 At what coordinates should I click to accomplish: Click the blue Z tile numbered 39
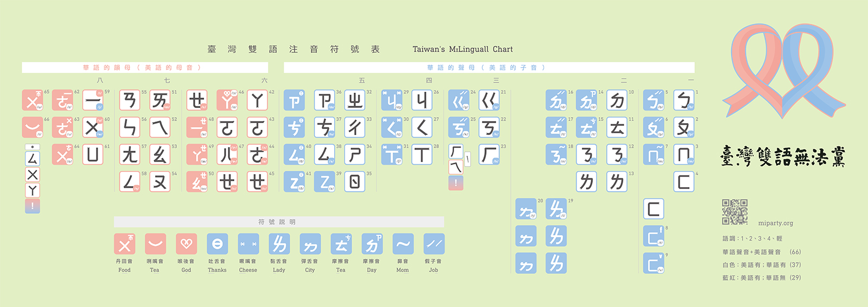[x=324, y=182]
